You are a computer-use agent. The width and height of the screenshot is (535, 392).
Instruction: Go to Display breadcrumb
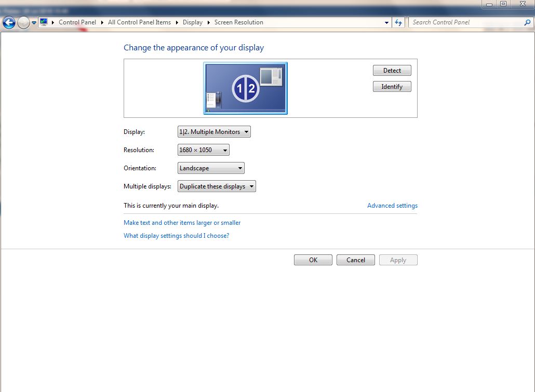(x=192, y=22)
